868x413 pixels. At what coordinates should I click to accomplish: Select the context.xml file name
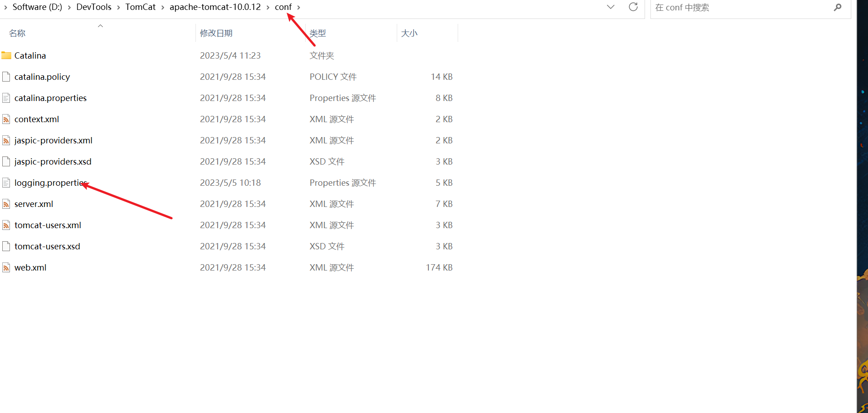pos(37,119)
